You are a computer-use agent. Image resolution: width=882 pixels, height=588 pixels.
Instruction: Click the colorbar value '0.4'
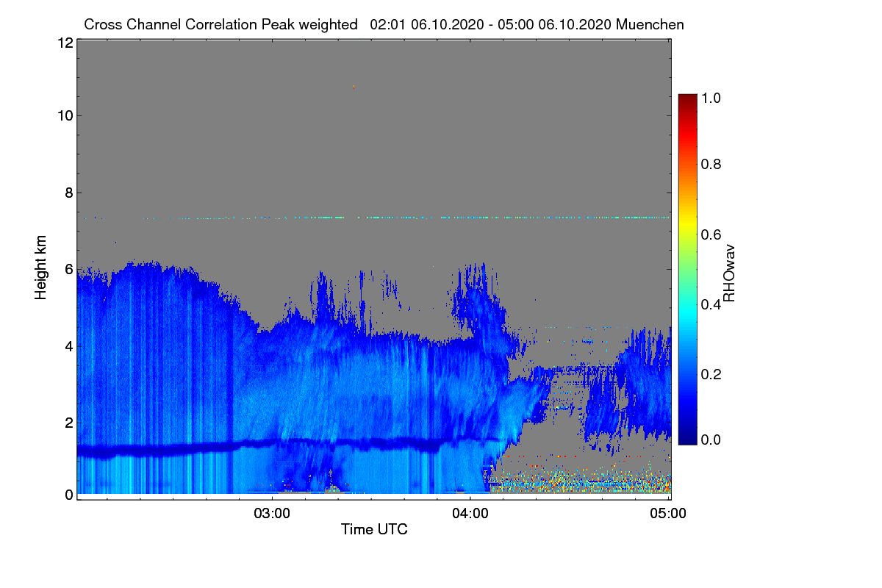[711, 304]
